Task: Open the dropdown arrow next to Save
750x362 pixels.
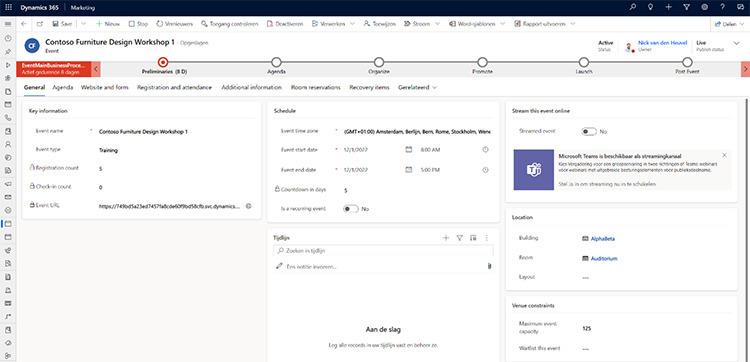Action: (x=83, y=24)
